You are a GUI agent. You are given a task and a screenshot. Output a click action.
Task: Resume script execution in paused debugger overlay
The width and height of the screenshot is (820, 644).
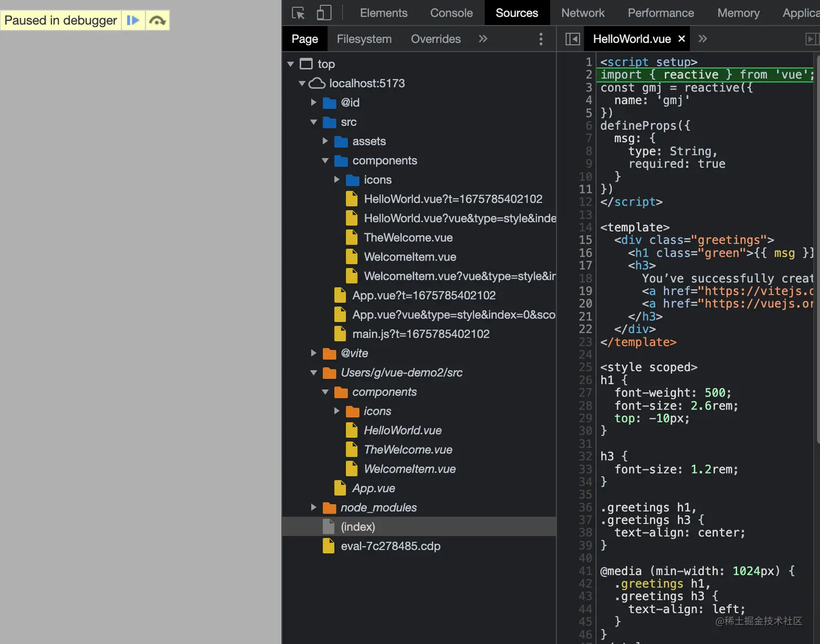point(133,21)
